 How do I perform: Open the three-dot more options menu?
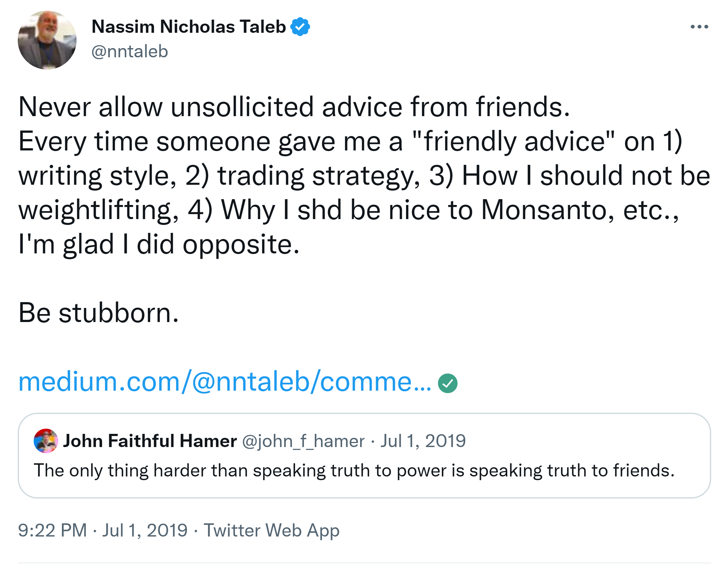(x=699, y=27)
